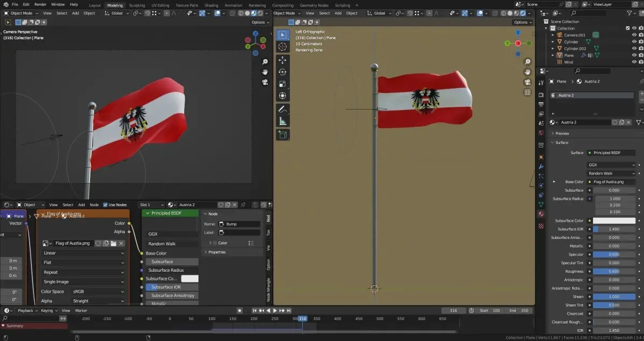The image size is (644, 341).
Task: Open Repeat extension dropdown on image node
Action: click(x=83, y=272)
